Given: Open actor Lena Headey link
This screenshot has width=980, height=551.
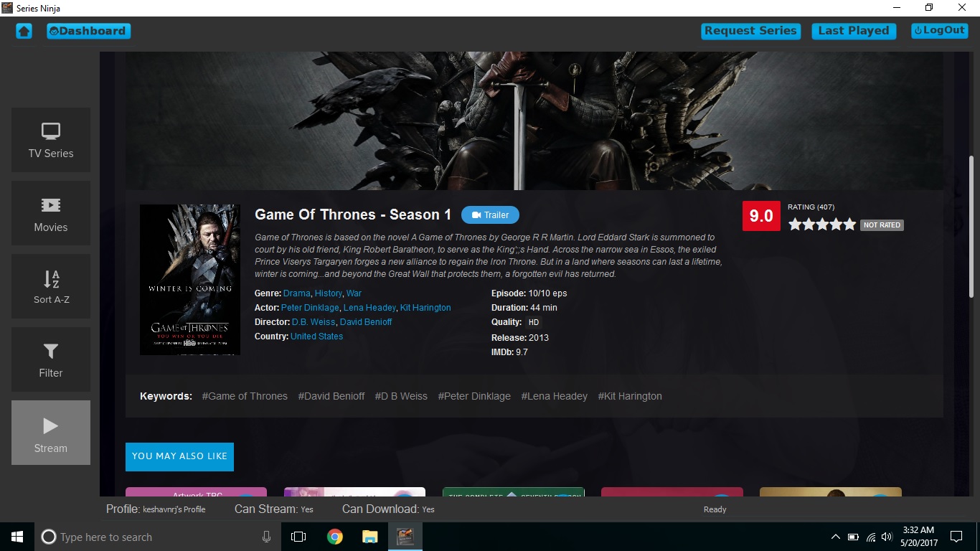Looking at the screenshot, I should (369, 308).
